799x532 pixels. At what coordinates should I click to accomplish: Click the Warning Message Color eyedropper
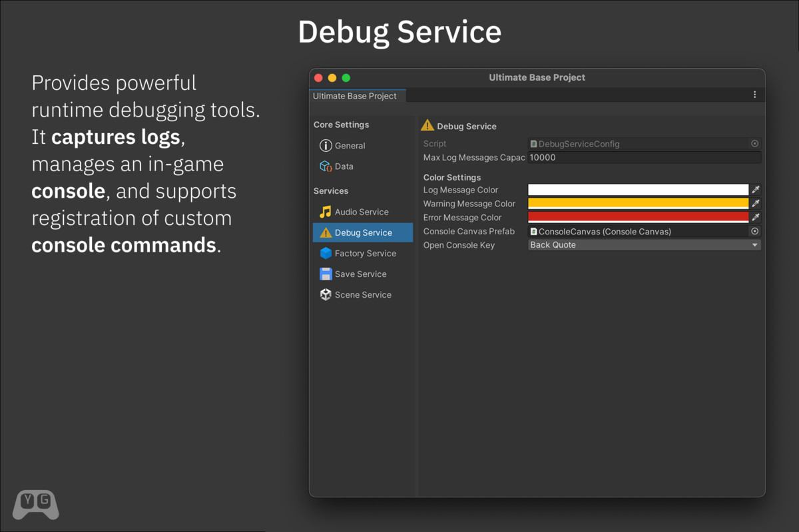pos(755,204)
